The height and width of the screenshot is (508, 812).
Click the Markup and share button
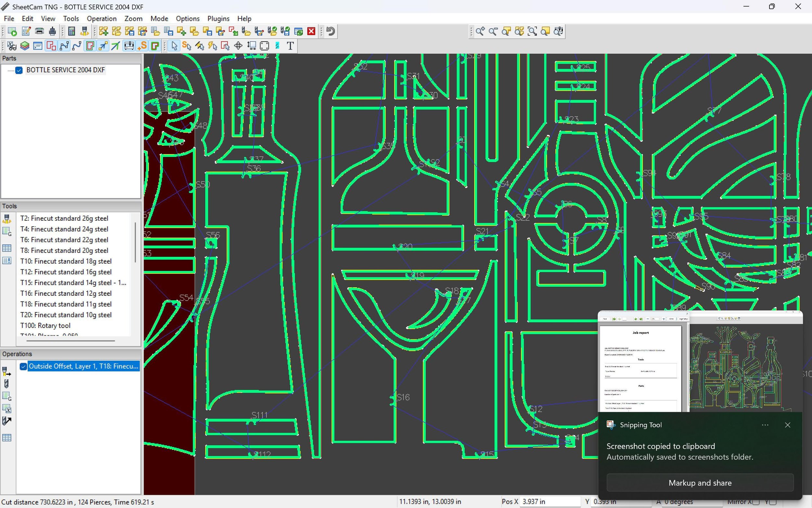700,483
